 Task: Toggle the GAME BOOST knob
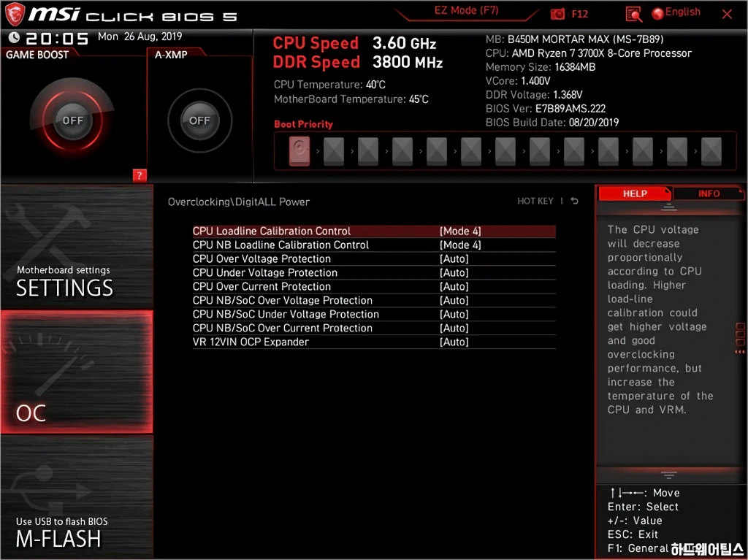pos(72,120)
